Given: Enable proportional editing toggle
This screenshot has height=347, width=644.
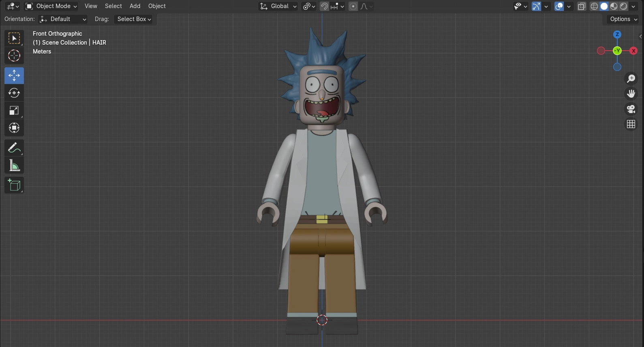Looking at the screenshot, I should click(x=353, y=6).
